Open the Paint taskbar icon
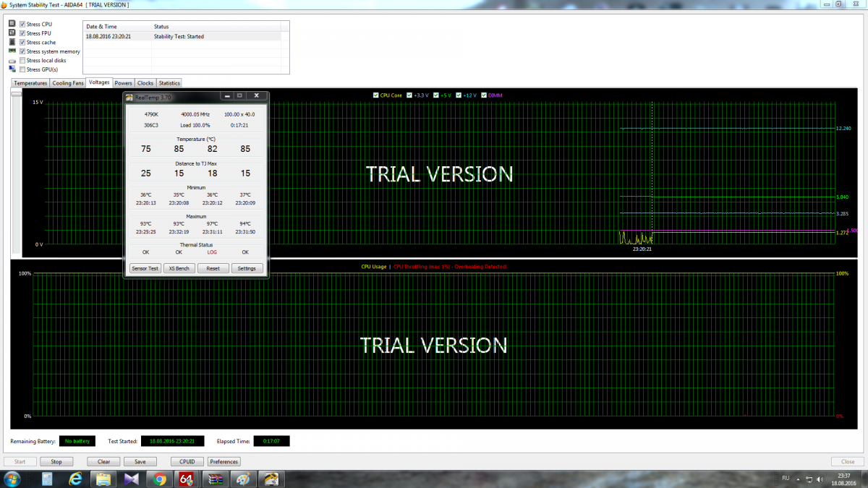The width and height of the screenshot is (868, 488). coord(243,479)
